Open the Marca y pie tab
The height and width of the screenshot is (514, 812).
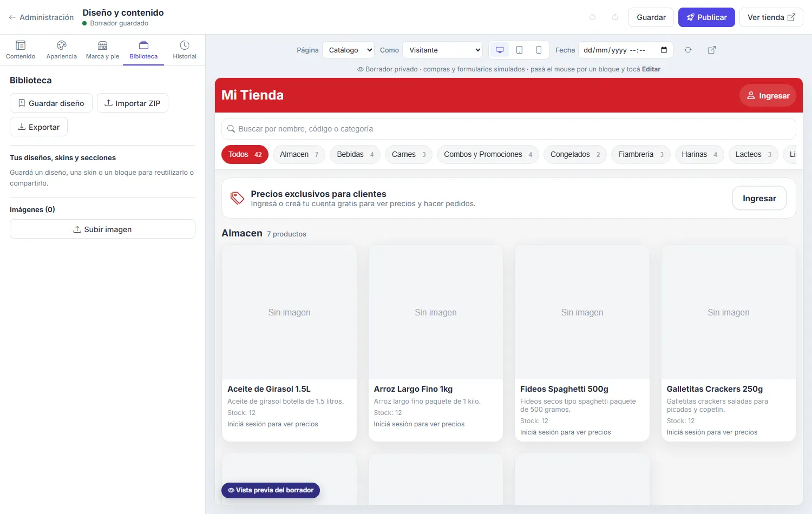tap(102, 50)
